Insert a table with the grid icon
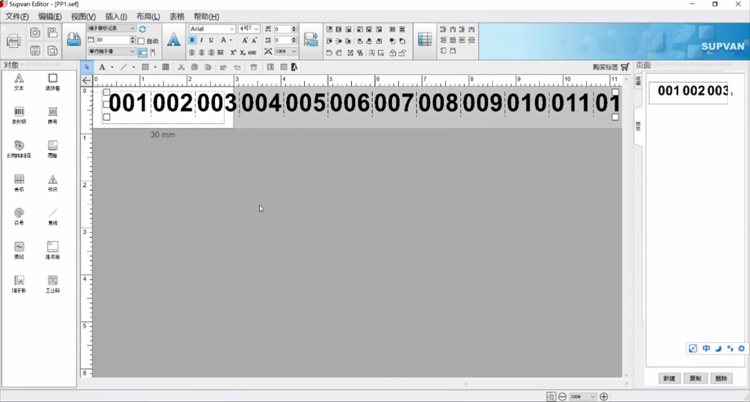The width and height of the screenshot is (750, 402). point(425,40)
